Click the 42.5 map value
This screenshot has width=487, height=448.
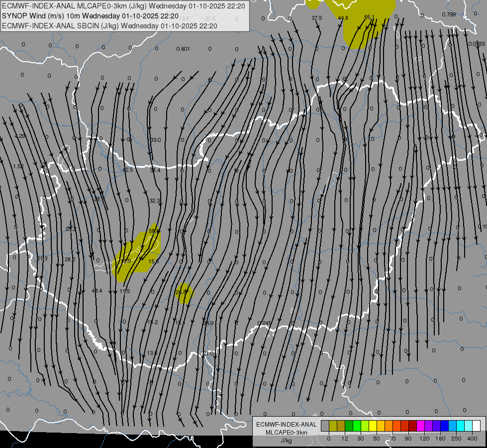click(x=128, y=170)
